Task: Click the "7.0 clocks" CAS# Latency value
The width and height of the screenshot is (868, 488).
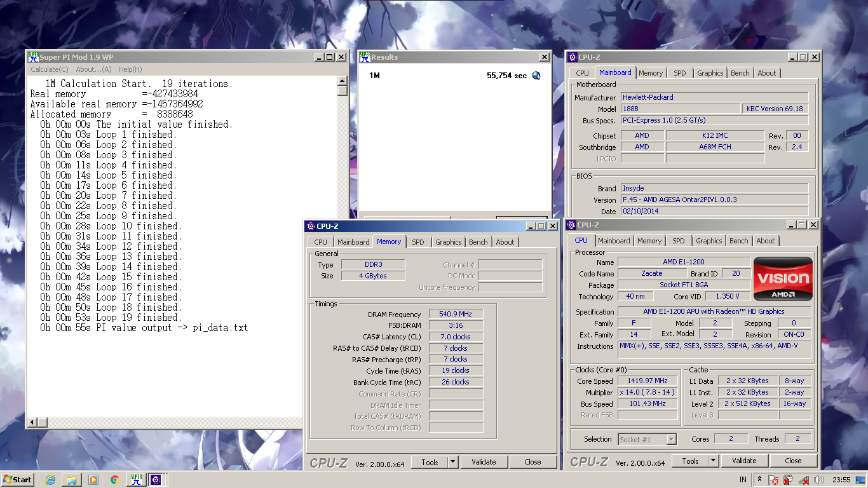Action: point(456,337)
